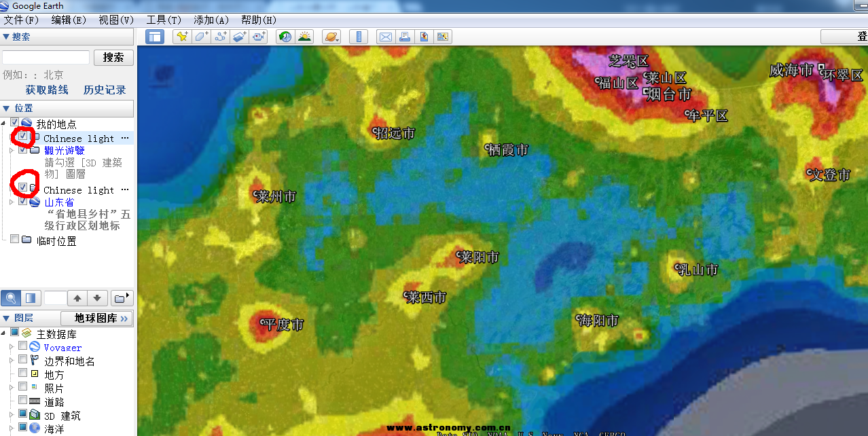Check the 临时位置 folder checkbox
868x436 pixels.
click(x=14, y=239)
